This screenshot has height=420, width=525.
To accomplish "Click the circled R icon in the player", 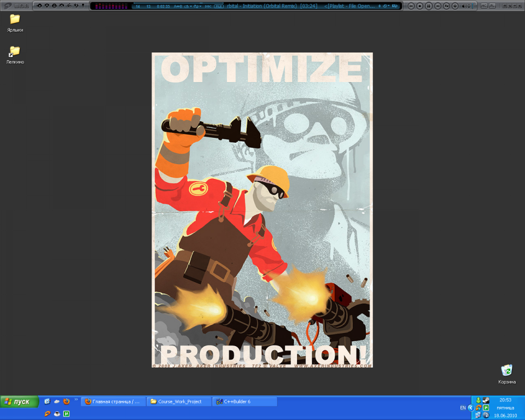I will click(54, 5).
